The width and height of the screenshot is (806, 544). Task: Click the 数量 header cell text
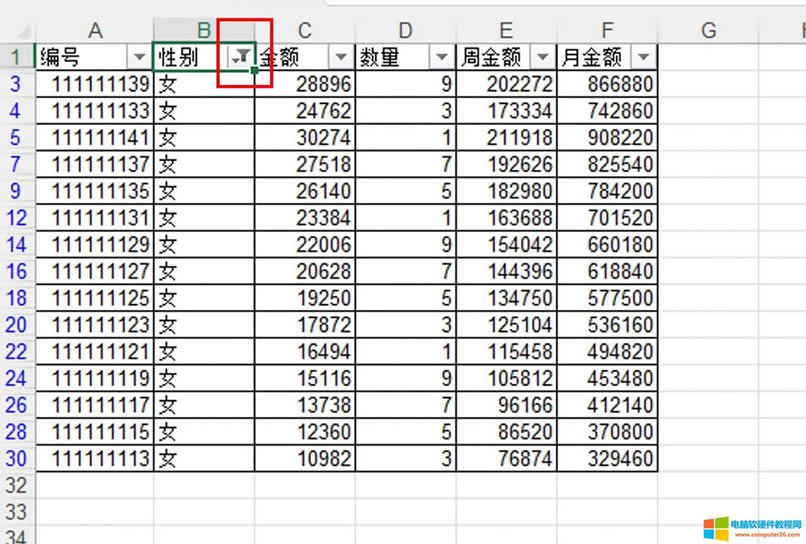(x=379, y=57)
